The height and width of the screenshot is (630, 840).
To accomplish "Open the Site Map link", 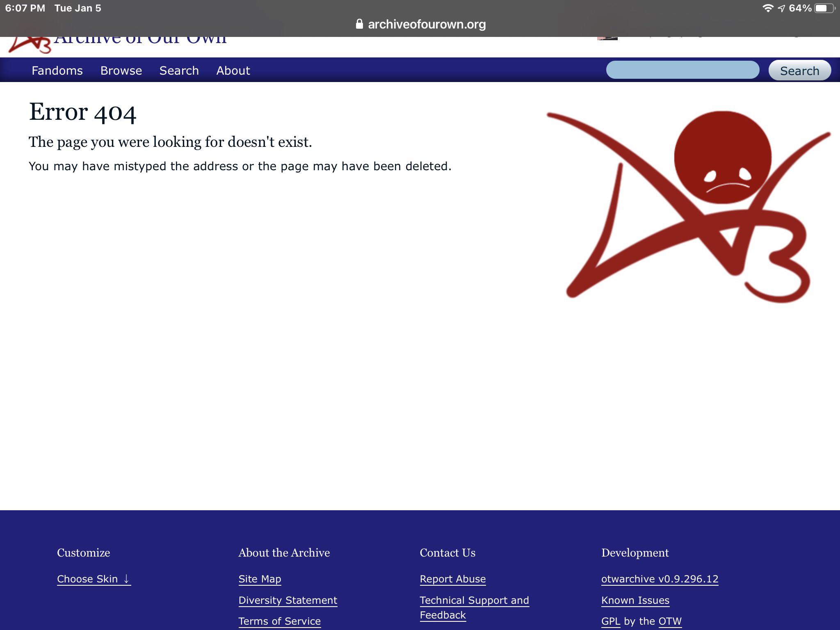I will [x=260, y=579].
